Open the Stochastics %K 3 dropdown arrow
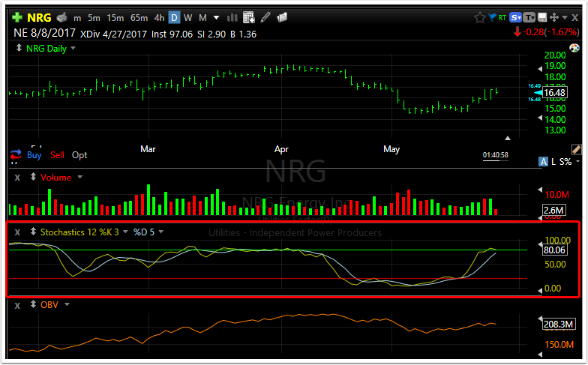This screenshot has width=588, height=365. tap(126, 232)
